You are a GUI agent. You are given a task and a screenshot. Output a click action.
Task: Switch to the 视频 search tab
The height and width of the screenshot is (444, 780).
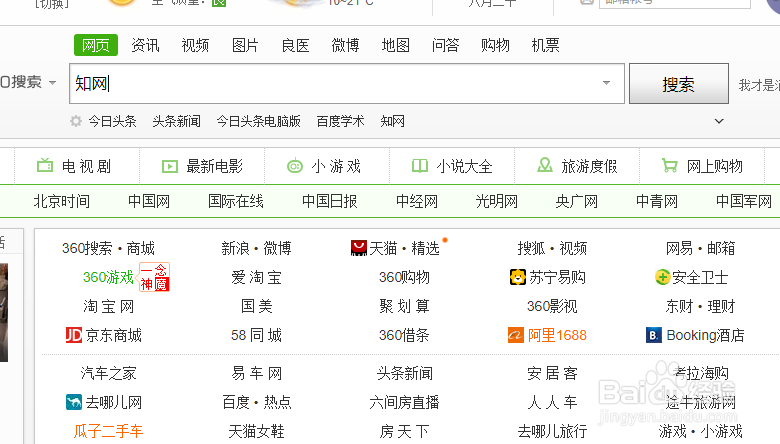point(195,45)
